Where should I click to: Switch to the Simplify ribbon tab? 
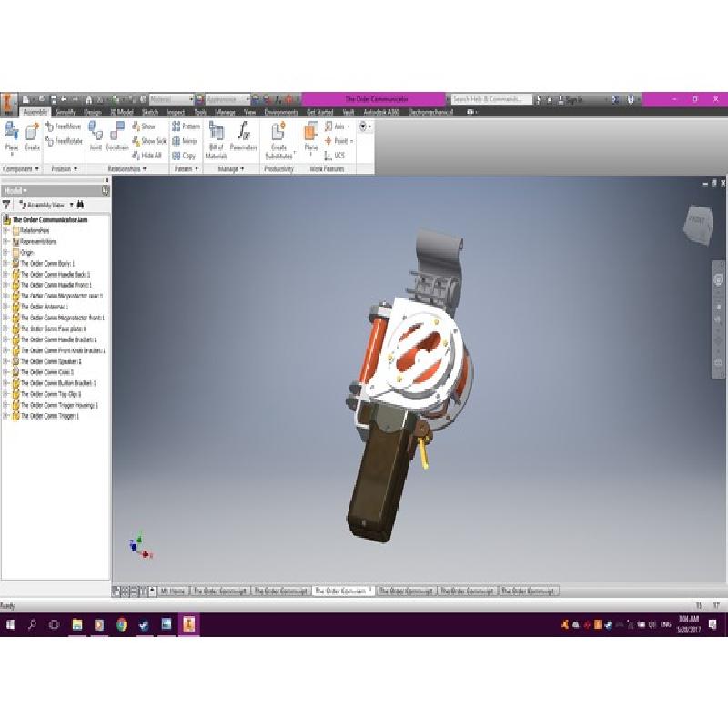(66, 112)
